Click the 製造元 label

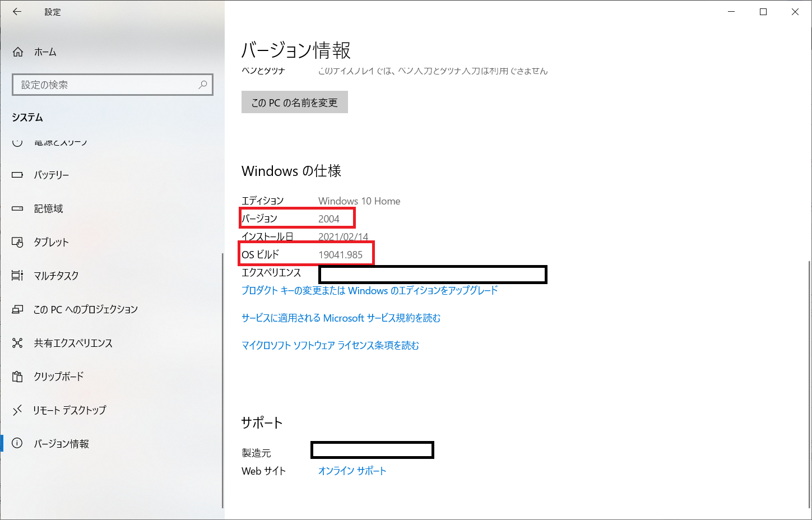[x=256, y=453]
